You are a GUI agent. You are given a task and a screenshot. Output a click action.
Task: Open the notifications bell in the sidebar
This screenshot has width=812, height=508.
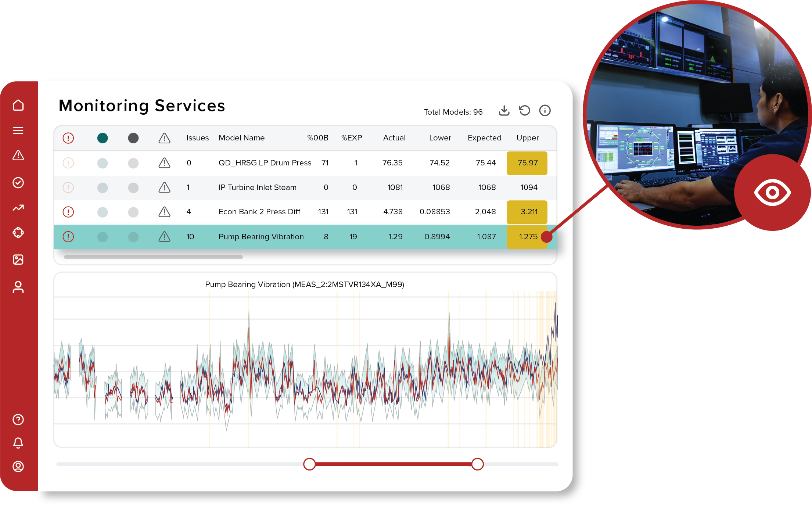pos(18,443)
